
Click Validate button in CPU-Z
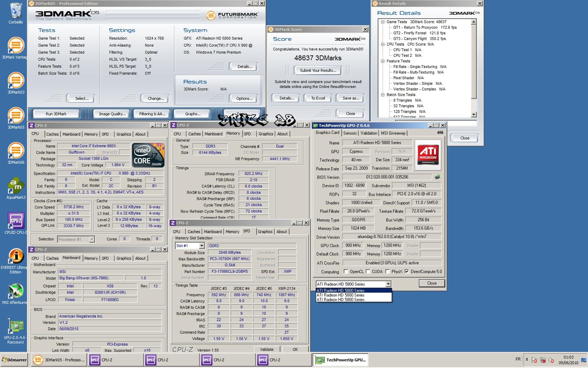(267, 349)
